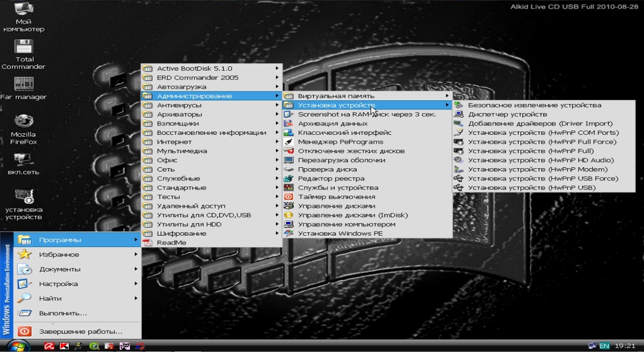
Task: Open the Избранное submenu
Action: click(77, 254)
